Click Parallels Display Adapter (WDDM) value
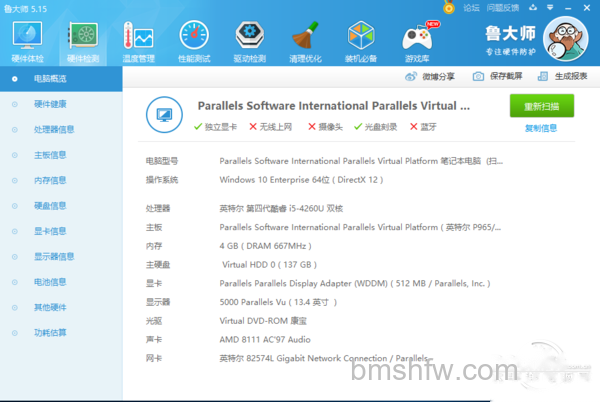 [x=355, y=283]
